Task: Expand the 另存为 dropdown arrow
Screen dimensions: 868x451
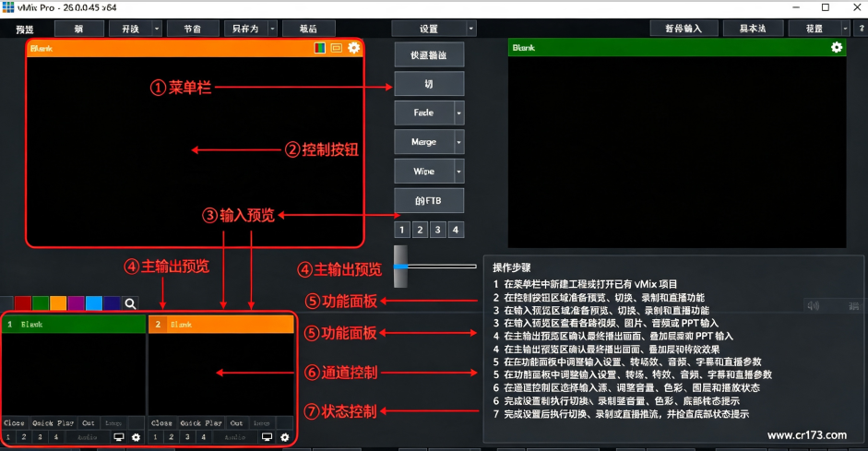Action: point(272,29)
